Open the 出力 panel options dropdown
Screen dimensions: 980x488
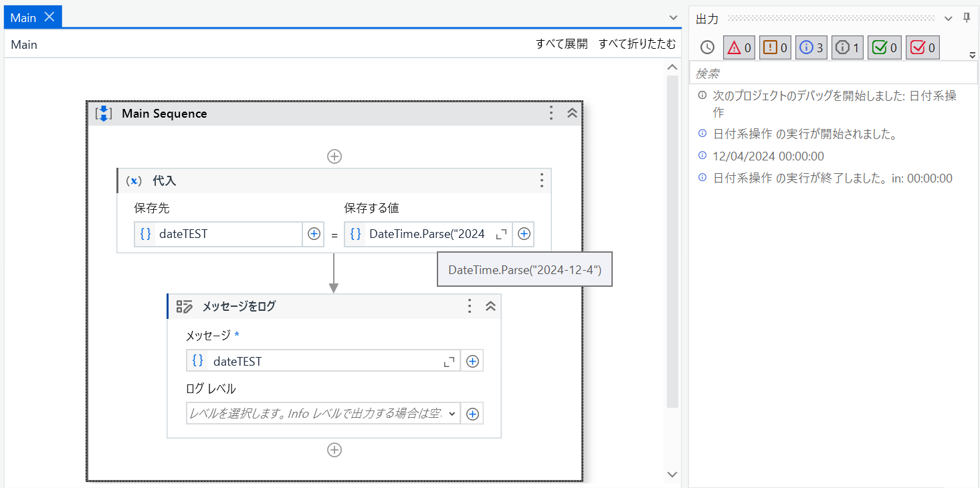pyautogui.click(x=949, y=18)
